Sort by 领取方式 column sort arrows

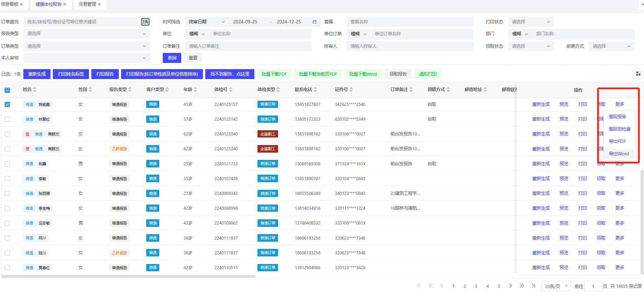click(x=448, y=89)
